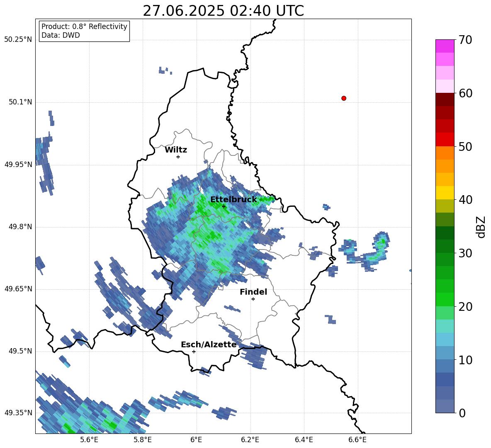Click the Wiltz station cross marker

(x=178, y=157)
